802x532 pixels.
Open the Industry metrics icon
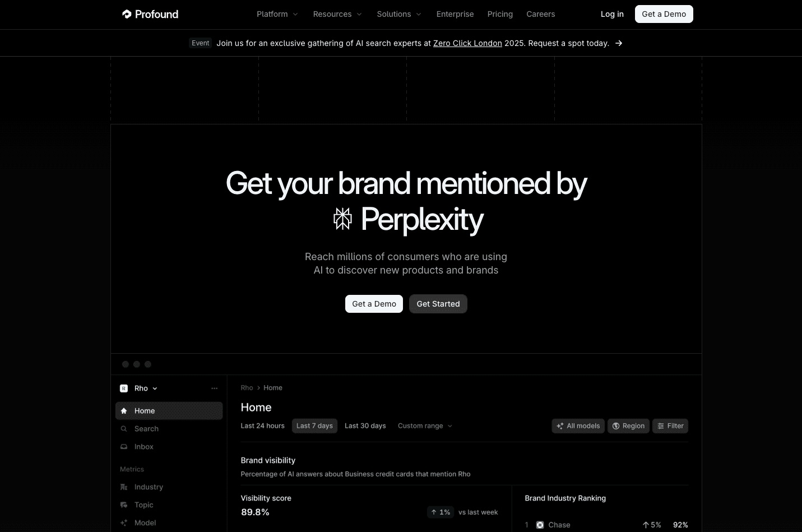click(124, 487)
